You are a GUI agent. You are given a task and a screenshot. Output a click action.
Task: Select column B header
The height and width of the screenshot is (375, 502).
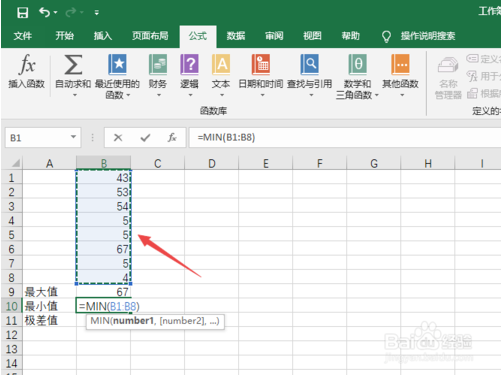(x=103, y=163)
